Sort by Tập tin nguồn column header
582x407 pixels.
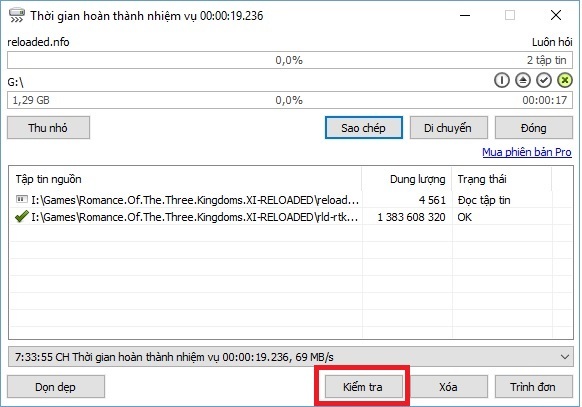(x=185, y=179)
